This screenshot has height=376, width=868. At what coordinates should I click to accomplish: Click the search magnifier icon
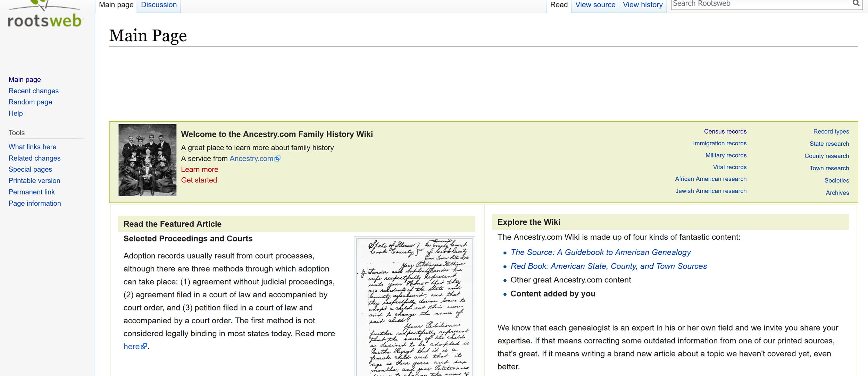click(856, 3)
